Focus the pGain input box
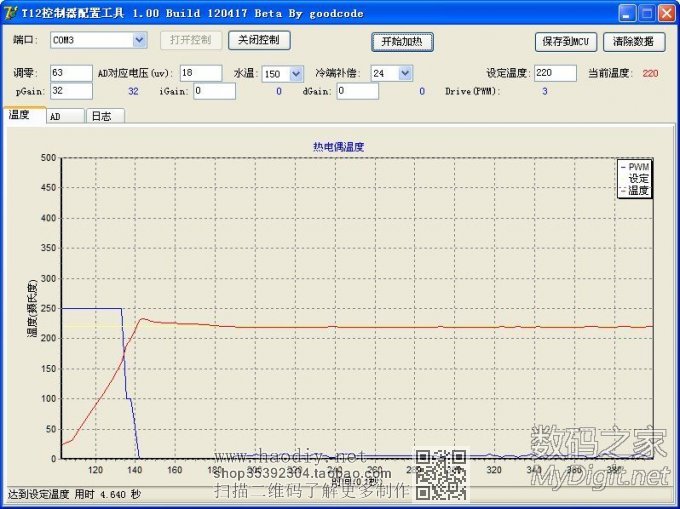Image resolution: width=680 pixels, height=509 pixels. pos(70,91)
